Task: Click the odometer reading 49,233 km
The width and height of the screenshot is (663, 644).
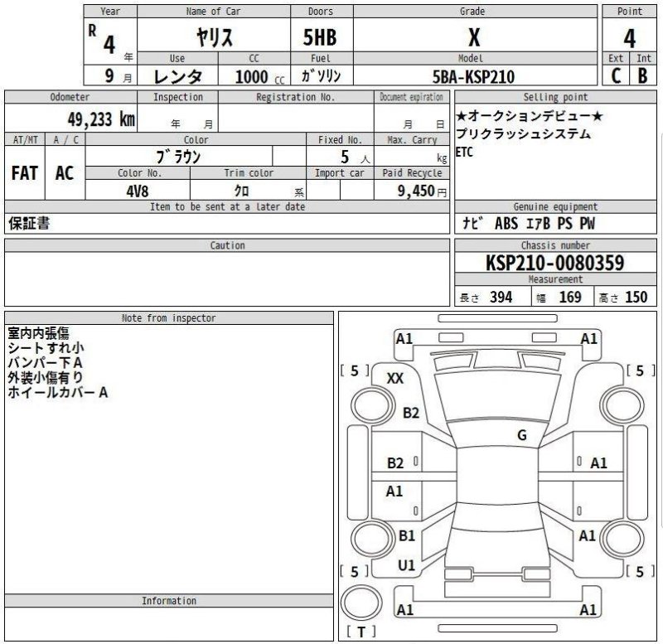Action: click(x=101, y=119)
